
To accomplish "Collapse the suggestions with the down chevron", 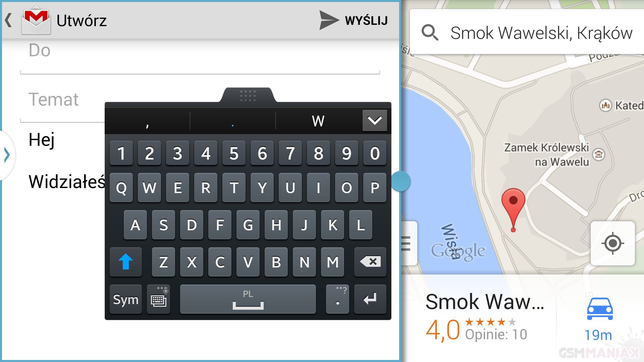I will [375, 121].
